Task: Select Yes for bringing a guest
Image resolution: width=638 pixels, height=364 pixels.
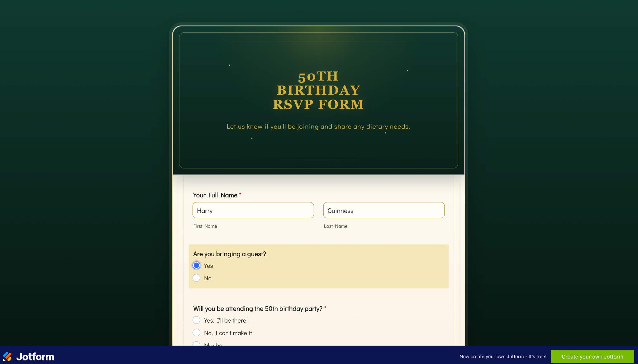Action: [x=196, y=266]
